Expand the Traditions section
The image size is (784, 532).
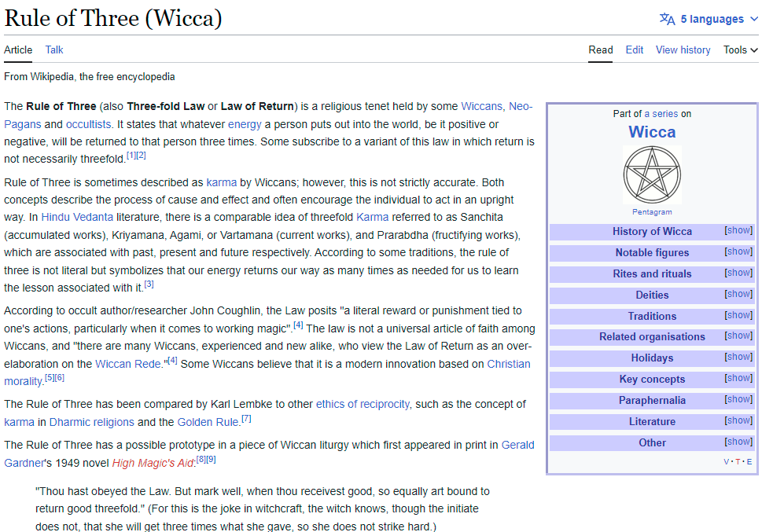click(738, 315)
